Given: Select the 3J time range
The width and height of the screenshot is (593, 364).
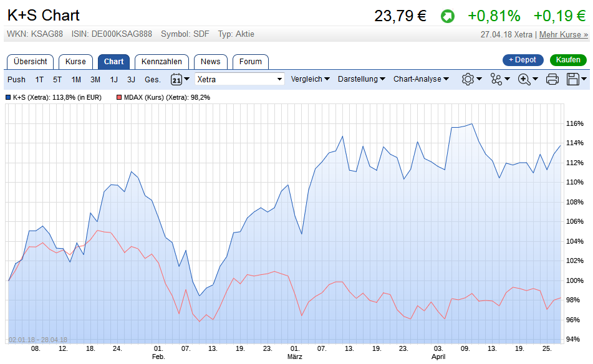Looking at the screenshot, I should (x=131, y=79).
